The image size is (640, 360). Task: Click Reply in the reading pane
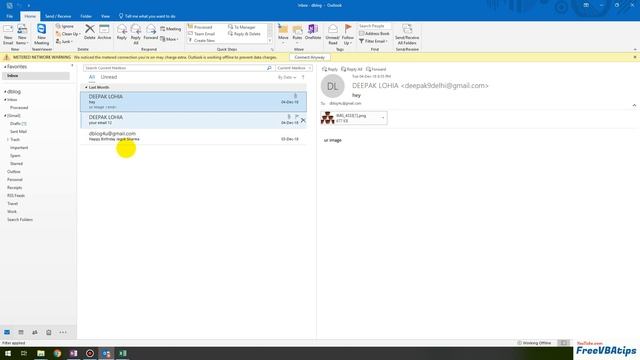pos(330,69)
